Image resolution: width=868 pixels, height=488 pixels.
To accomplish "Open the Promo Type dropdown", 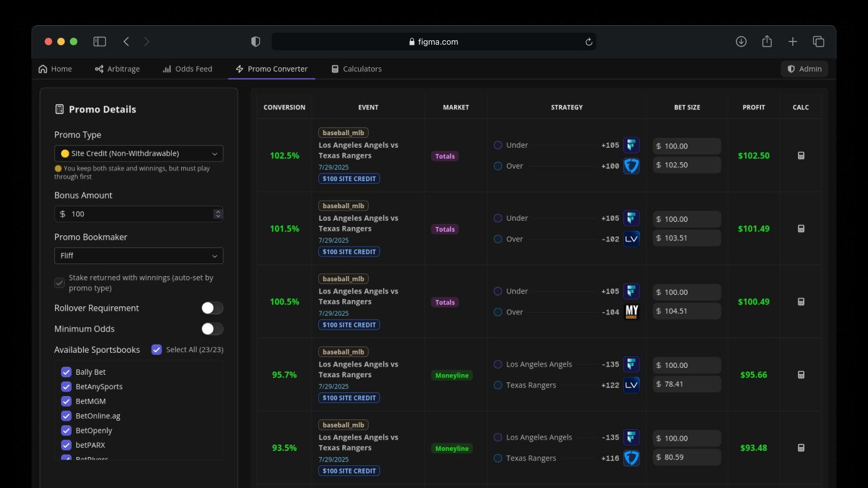I will click(x=138, y=153).
